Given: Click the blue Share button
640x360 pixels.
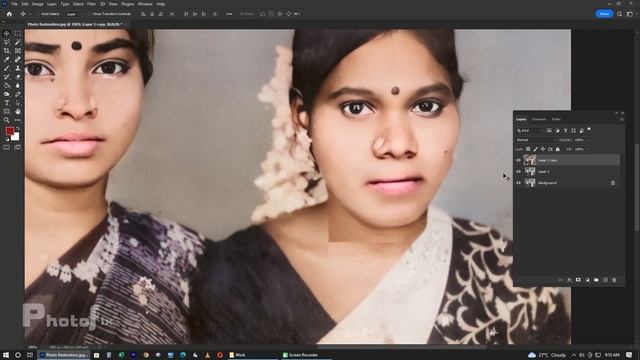Looking at the screenshot, I should pos(604,14).
